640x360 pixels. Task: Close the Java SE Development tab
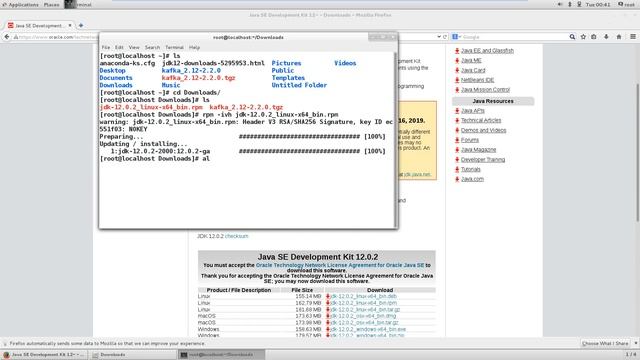coord(70,25)
